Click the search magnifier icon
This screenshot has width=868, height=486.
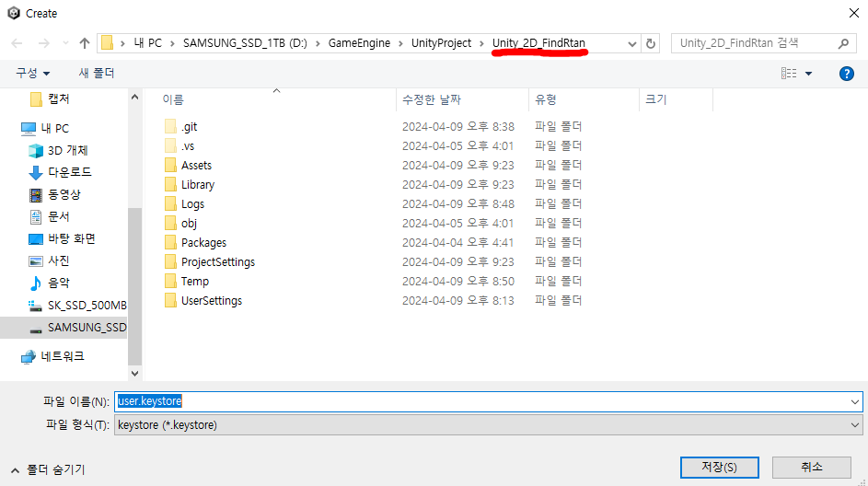[x=843, y=43]
